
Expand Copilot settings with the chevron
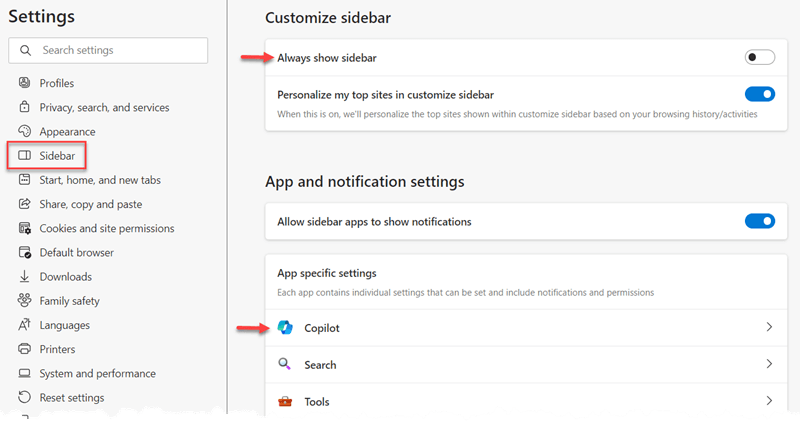pyautogui.click(x=768, y=328)
